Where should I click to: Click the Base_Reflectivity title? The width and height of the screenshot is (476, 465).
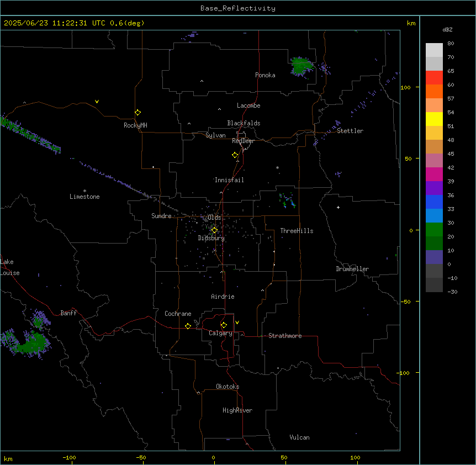click(x=238, y=8)
